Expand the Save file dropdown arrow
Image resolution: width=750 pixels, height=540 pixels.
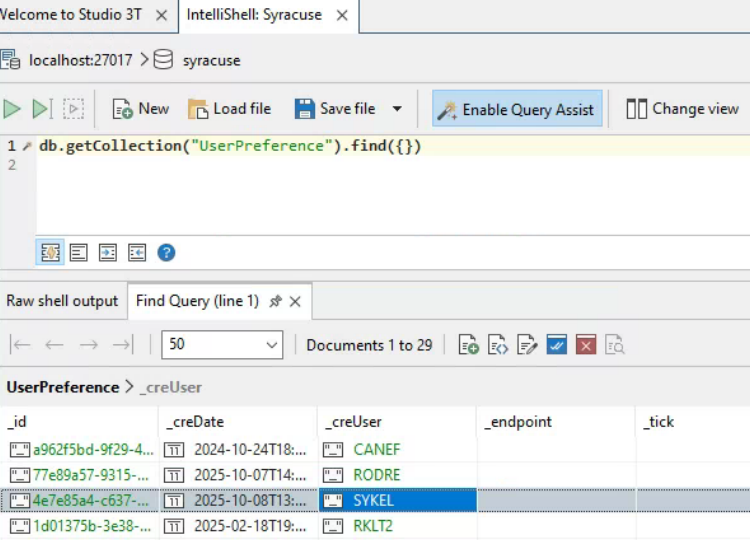(x=397, y=109)
